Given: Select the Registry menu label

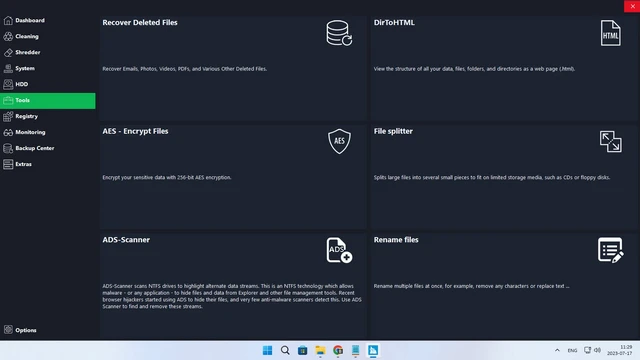Looking at the screenshot, I should coord(27,116).
